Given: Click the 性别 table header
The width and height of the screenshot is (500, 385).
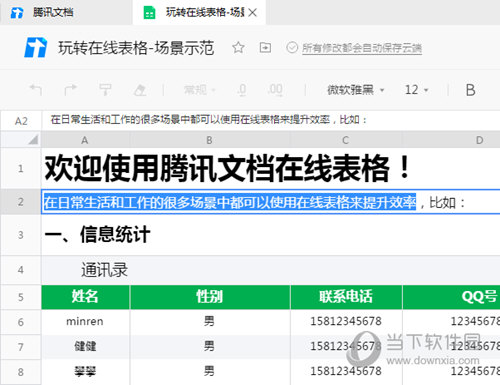Looking at the screenshot, I should [x=210, y=297].
